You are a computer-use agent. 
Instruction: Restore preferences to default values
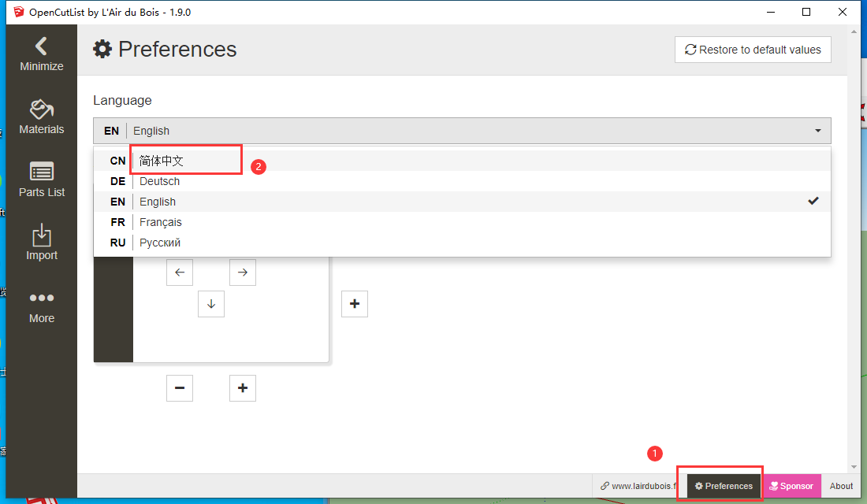click(x=753, y=50)
